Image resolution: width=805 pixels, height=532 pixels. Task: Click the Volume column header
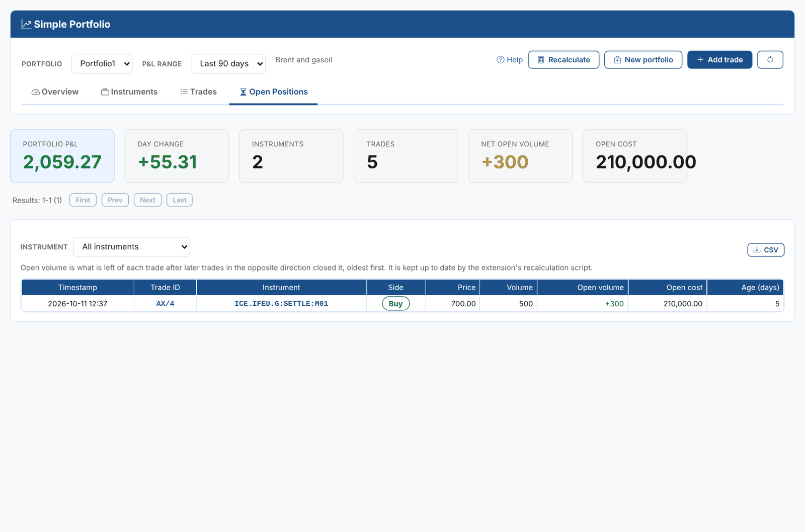[x=509, y=288]
